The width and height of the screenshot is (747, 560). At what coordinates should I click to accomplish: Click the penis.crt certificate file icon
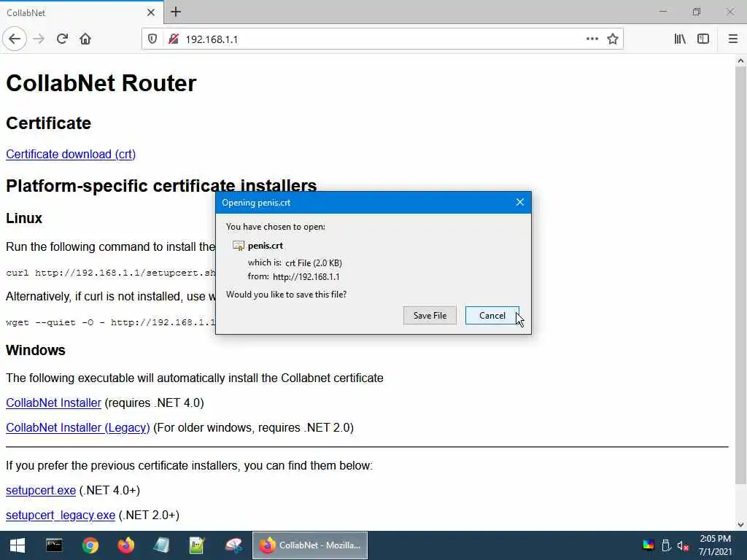point(239,246)
